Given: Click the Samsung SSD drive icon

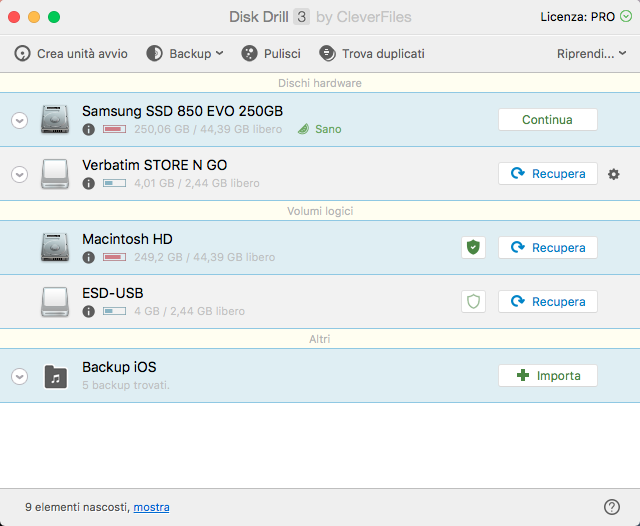Looking at the screenshot, I should (x=55, y=119).
